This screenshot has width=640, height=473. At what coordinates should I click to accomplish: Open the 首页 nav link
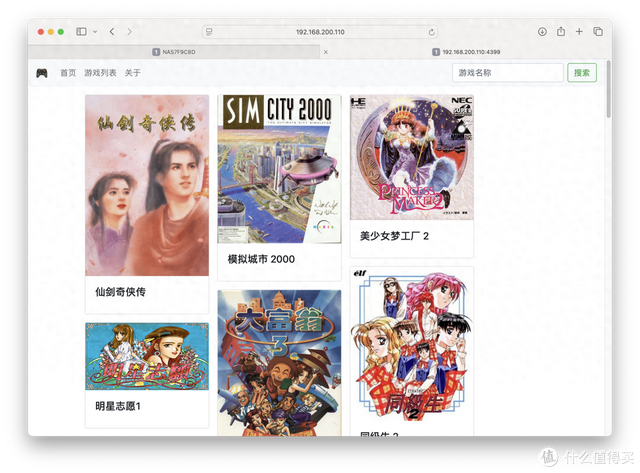point(68,73)
